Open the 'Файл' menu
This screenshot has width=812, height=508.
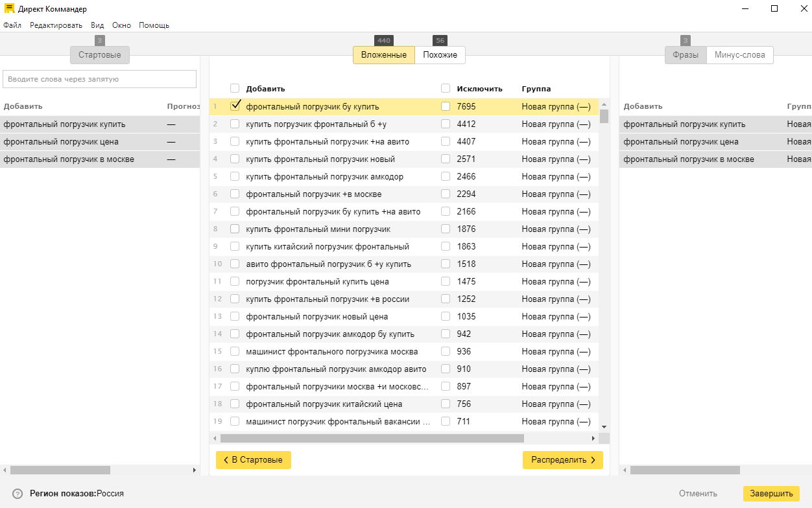point(12,25)
